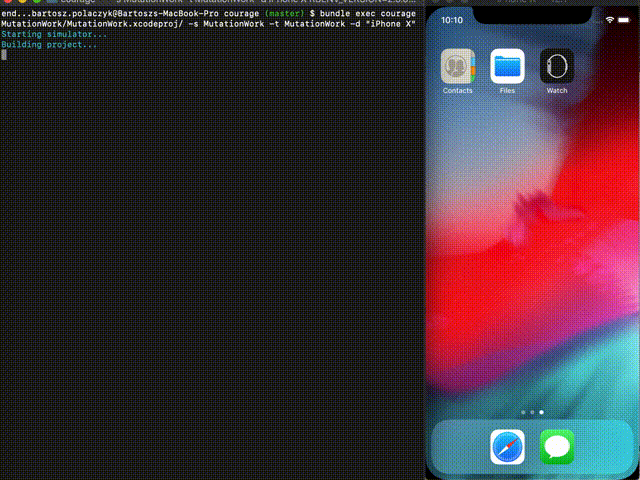Open Messages from the iPhone dock
This screenshot has width=640, height=480.
point(557,447)
